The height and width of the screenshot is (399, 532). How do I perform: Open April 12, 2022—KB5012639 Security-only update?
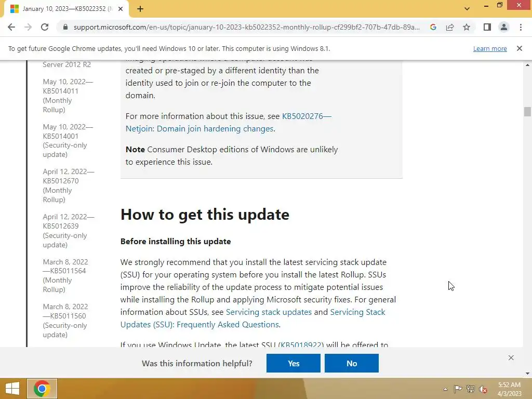(x=69, y=231)
